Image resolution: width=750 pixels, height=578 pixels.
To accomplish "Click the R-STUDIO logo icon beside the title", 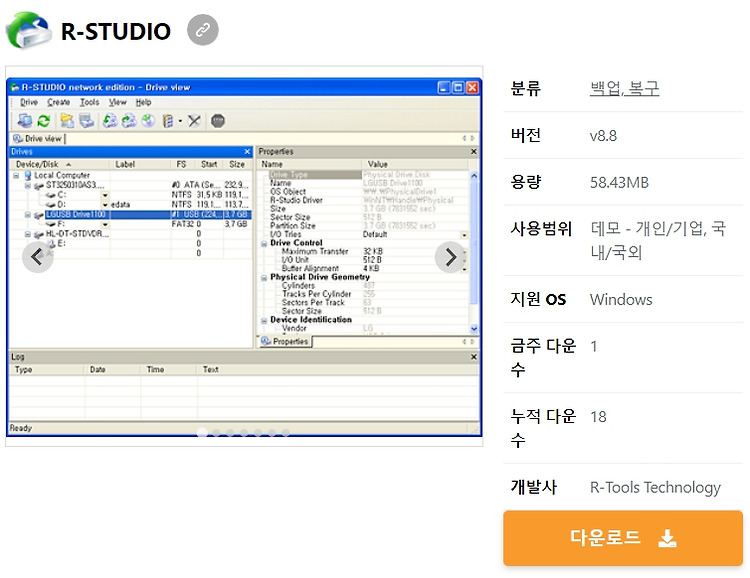I will point(29,30).
